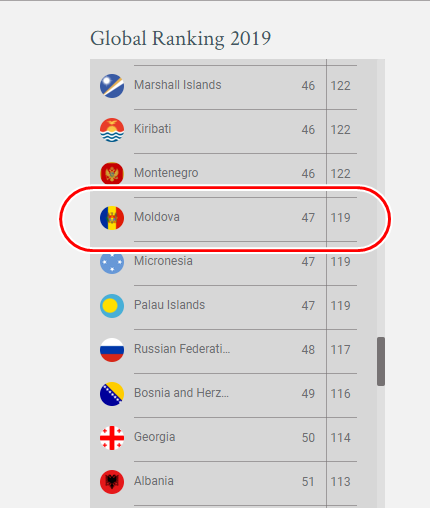Click the Global Ranking 2019 heading

tap(180, 39)
